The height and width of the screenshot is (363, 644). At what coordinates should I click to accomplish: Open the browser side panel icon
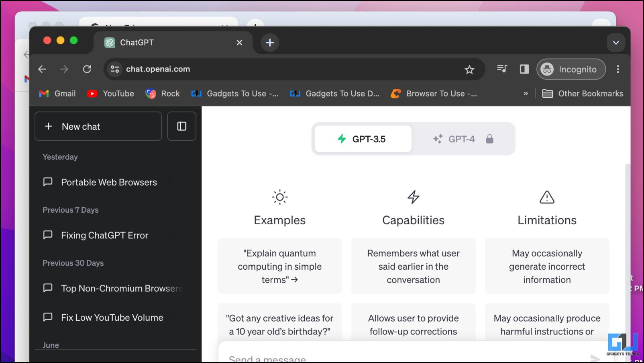pyautogui.click(x=524, y=69)
